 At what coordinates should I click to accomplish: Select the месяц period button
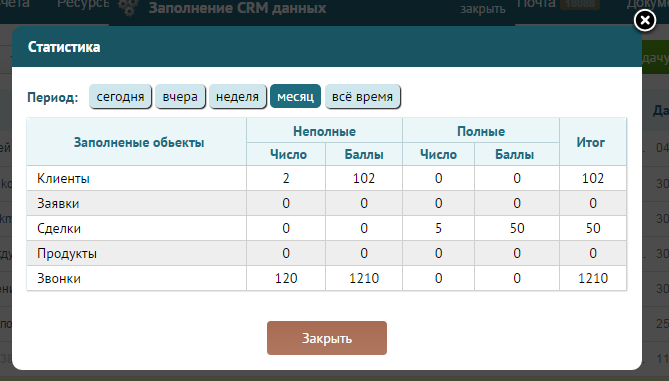point(295,96)
